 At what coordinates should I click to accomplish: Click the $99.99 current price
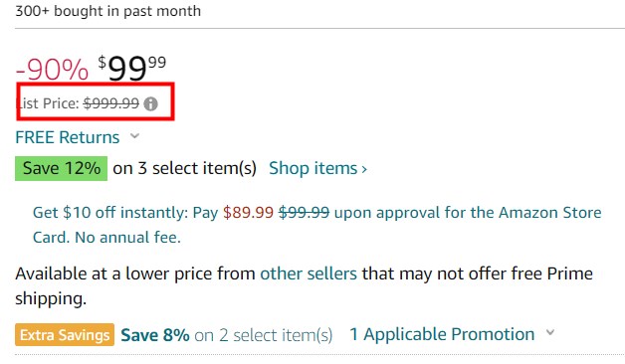(132, 68)
